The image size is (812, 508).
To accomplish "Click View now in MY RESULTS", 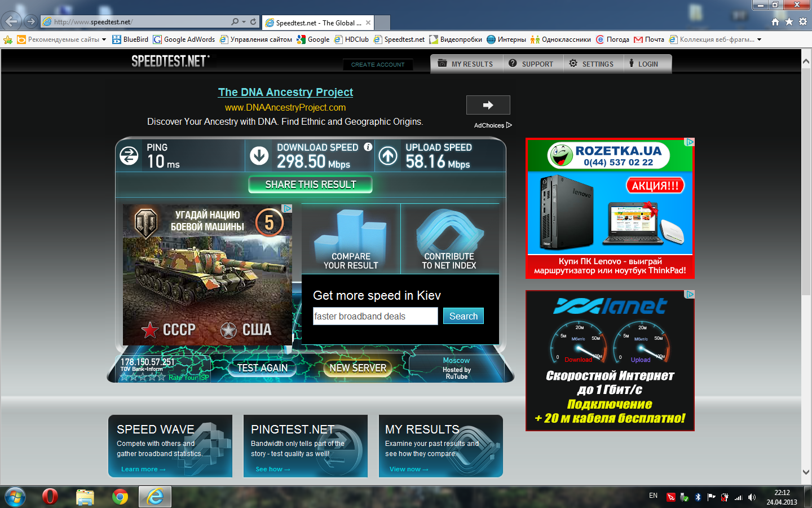I will coord(409,469).
